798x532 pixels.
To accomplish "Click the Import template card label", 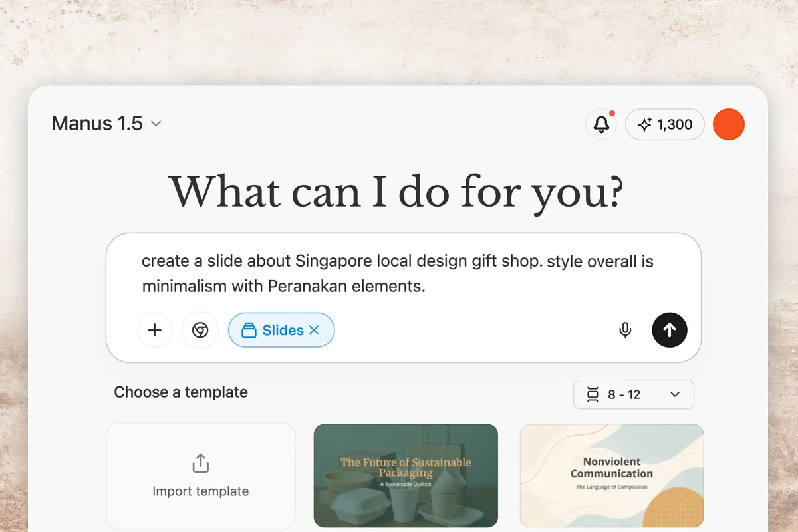I will pyautogui.click(x=200, y=491).
